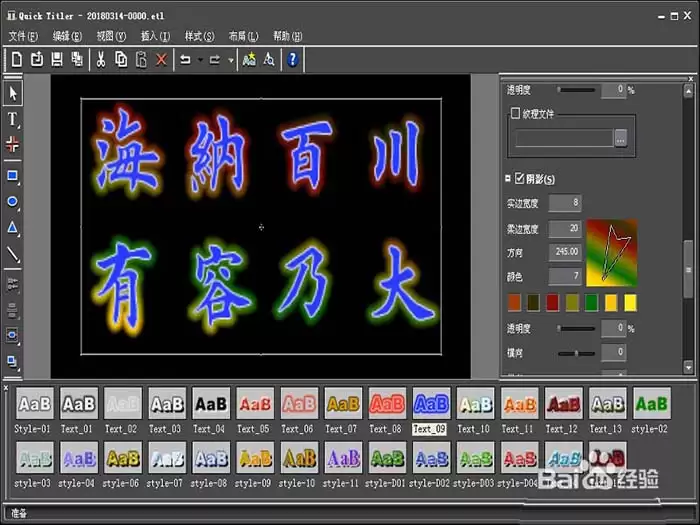
Task: Click the red X delete icon
Action: click(x=161, y=59)
